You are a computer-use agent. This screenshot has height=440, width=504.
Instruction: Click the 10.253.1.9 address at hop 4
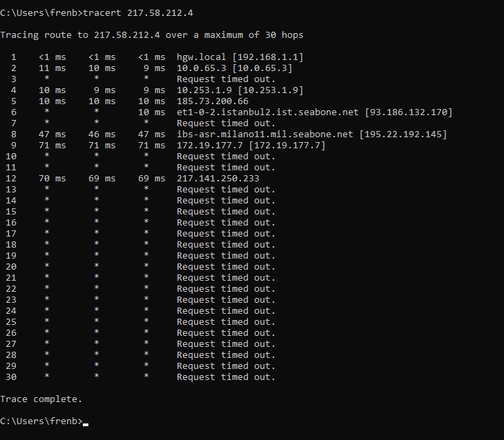click(204, 90)
